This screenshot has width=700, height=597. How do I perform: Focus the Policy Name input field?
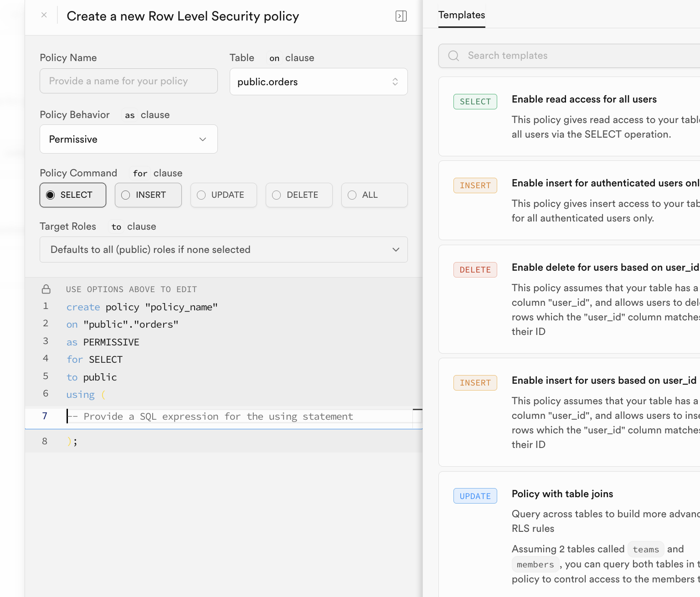(129, 81)
